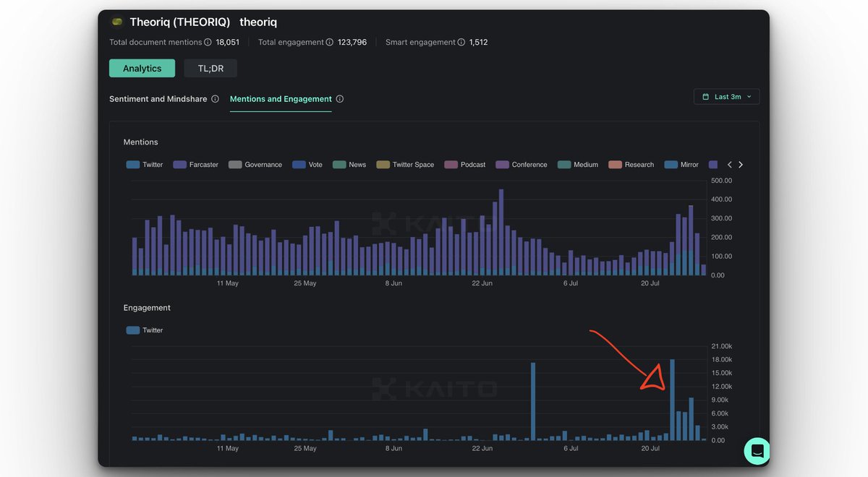Screen dimensions: 868x477
Task: Toggle Twitter Space series in legend
Action: point(405,165)
